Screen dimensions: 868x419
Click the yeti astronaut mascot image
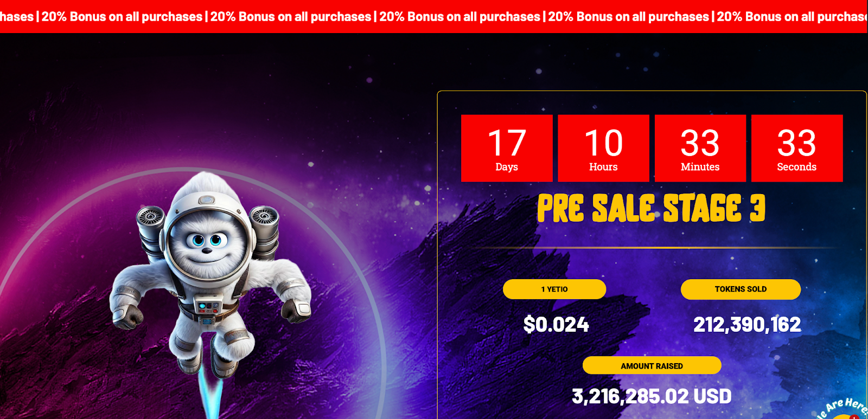[x=209, y=282]
